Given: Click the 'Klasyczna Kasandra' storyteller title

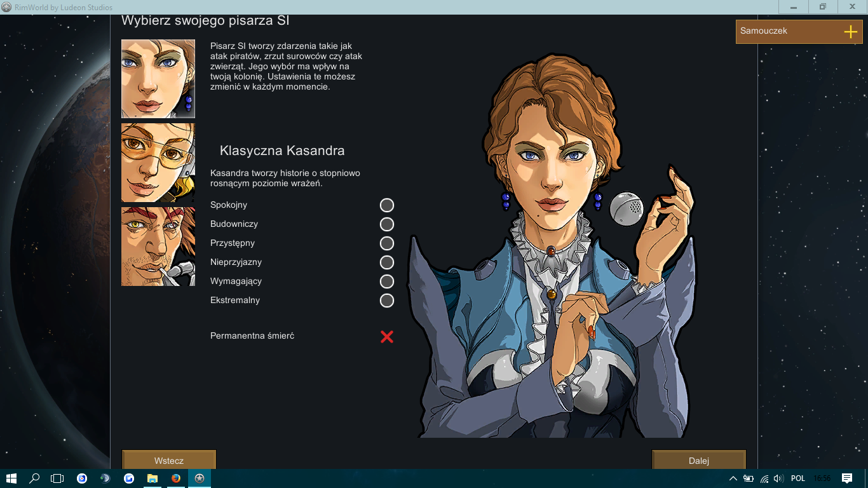Looking at the screenshot, I should (282, 151).
